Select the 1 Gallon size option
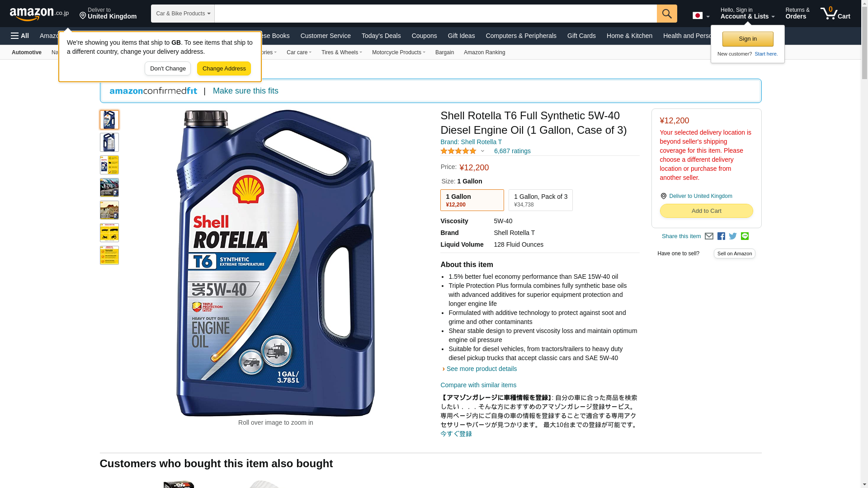The width and height of the screenshot is (868, 488). point(472,200)
